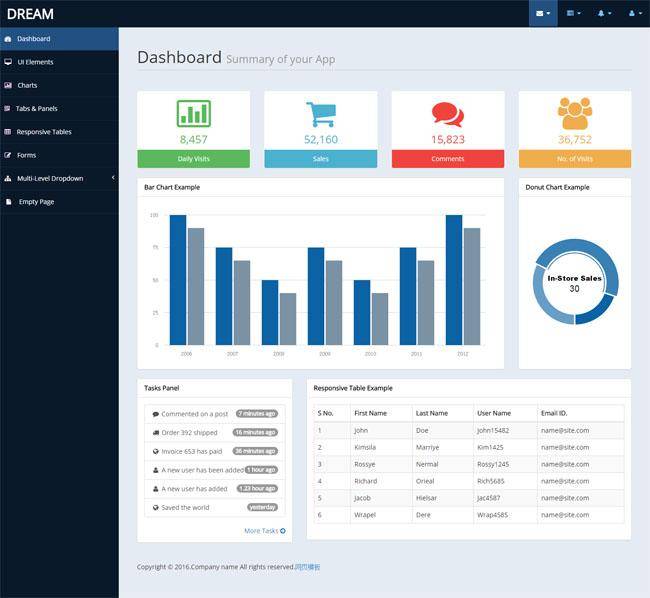
Task: Open Responsive Tables in the sidebar
Action: tap(44, 132)
